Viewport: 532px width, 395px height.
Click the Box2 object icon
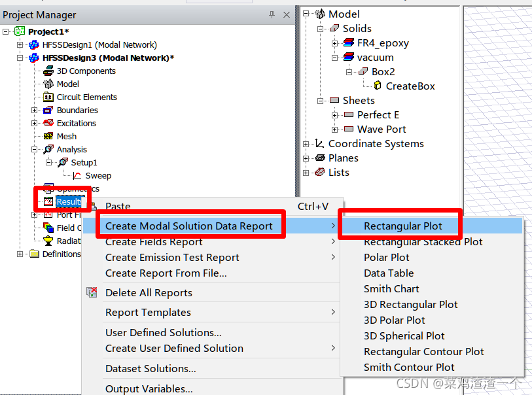click(363, 71)
